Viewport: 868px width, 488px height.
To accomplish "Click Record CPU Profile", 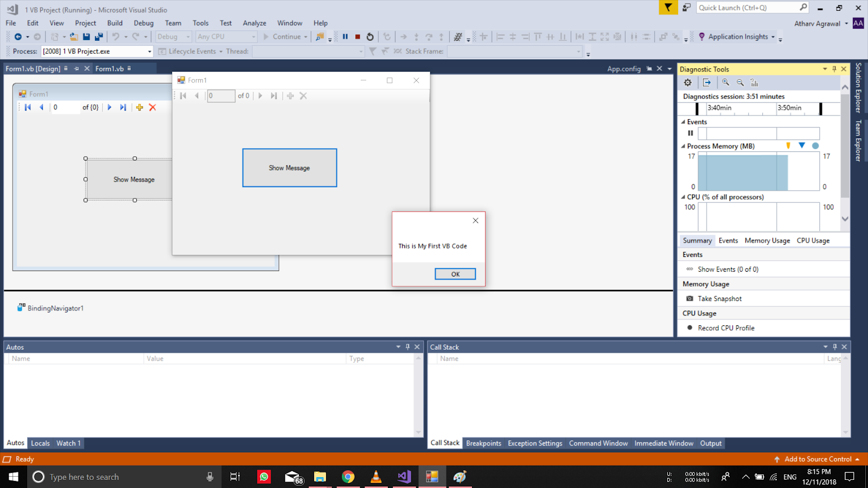I will pyautogui.click(x=726, y=328).
